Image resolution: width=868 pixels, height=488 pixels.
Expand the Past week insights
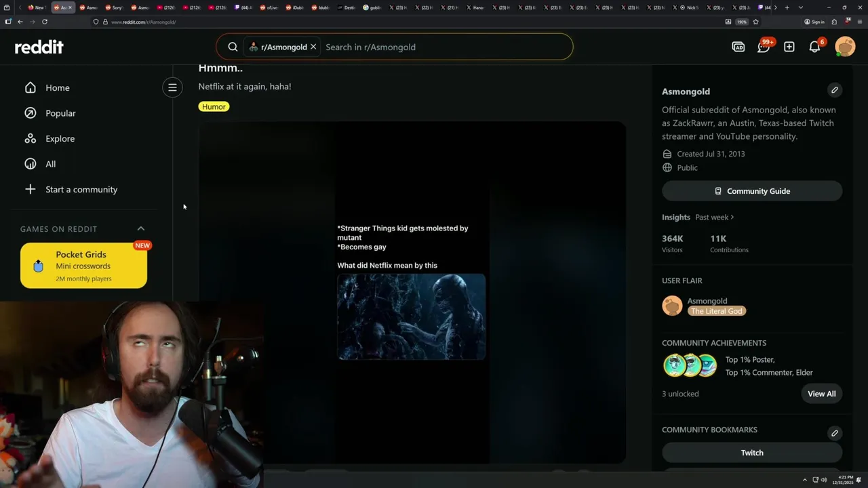tap(715, 217)
